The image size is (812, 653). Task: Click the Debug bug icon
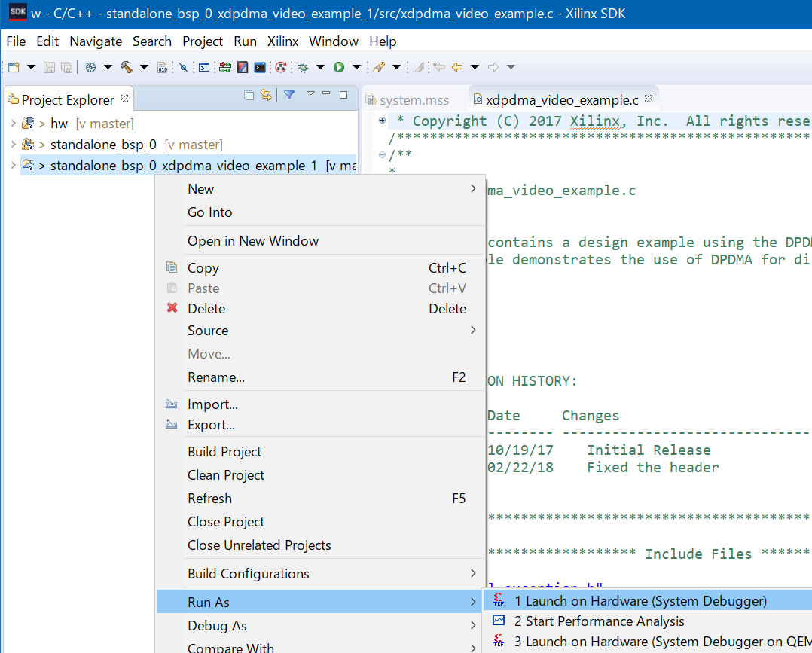[304, 67]
